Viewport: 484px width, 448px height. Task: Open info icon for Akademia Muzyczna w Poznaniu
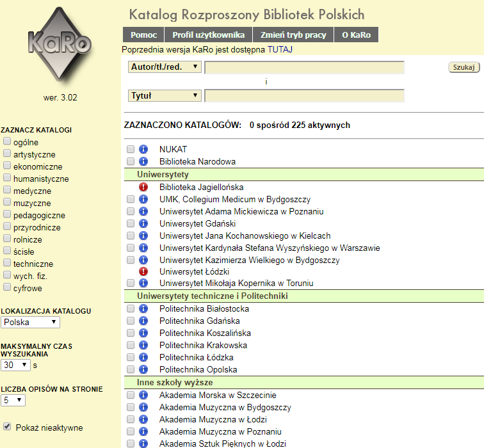(143, 431)
